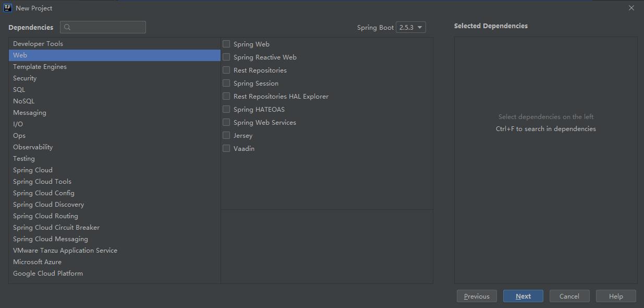Click the IntelliJ IDEA logo icon in title bar
This screenshot has height=308, width=644.
tap(8, 8)
